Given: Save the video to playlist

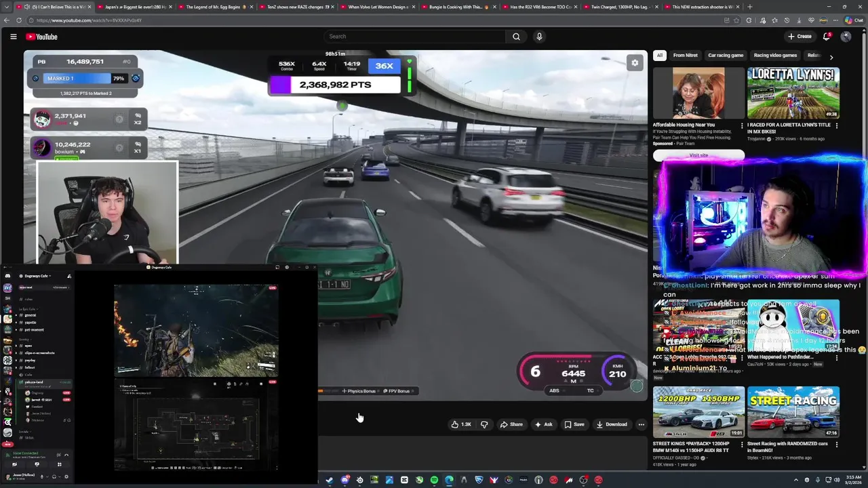Looking at the screenshot, I should pyautogui.click(x=574, y=424).
